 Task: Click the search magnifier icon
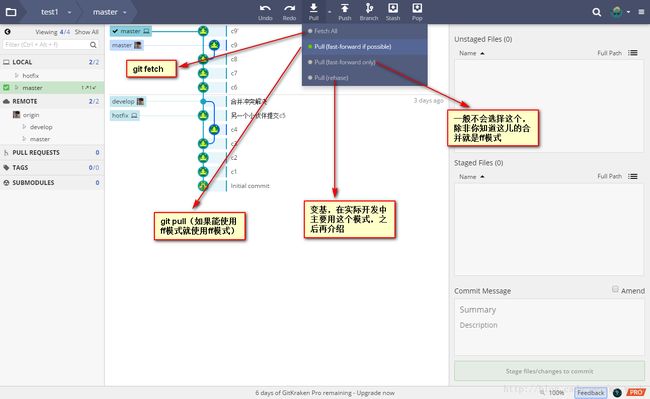pyautogui.click(x=597, y=12)
